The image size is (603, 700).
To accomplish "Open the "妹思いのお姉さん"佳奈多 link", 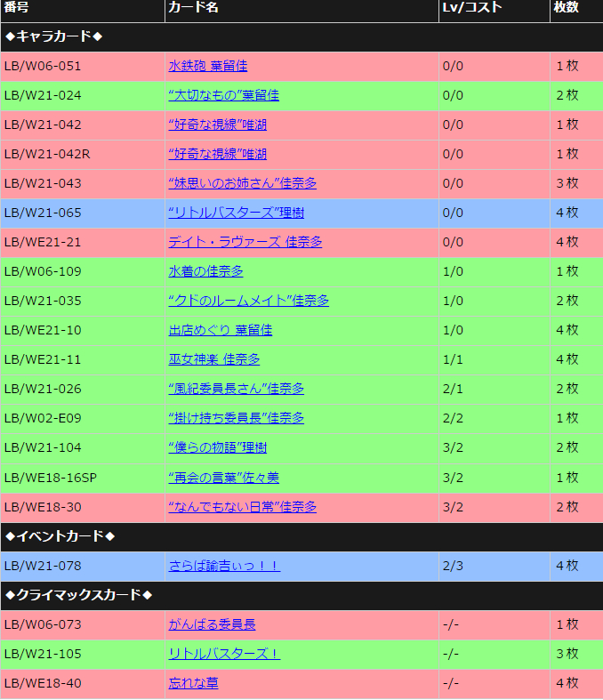I will click(x=243, y=183).
